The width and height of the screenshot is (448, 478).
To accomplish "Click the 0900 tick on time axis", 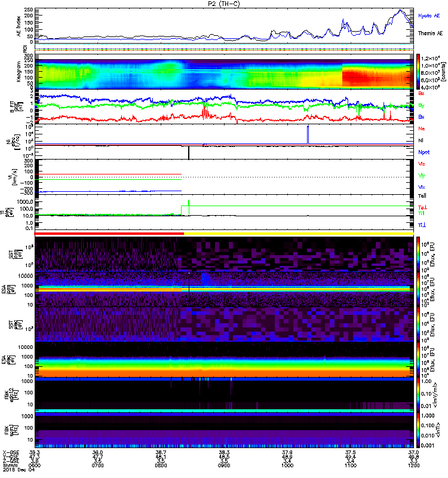I will (x=224, y=465).
